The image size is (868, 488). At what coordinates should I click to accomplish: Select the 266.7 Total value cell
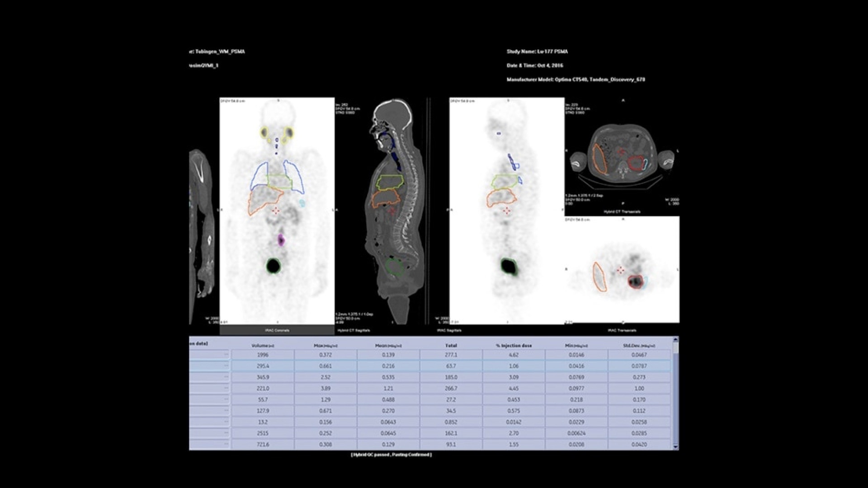[451, 389]
